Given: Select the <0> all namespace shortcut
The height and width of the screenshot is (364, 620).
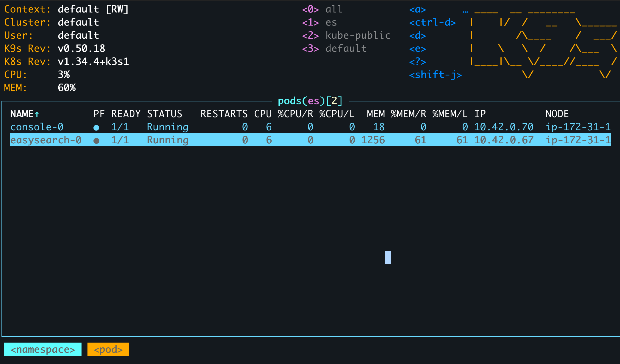Looking at the screenshot, I should click(x=322, y=9).
